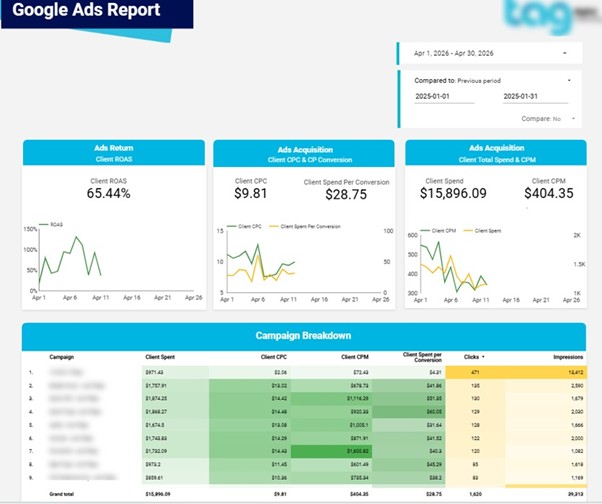This screenshot has width=602, height=504.
Task: Sort by Client Spent per Conversion header
Action: [x=422, y=357]
